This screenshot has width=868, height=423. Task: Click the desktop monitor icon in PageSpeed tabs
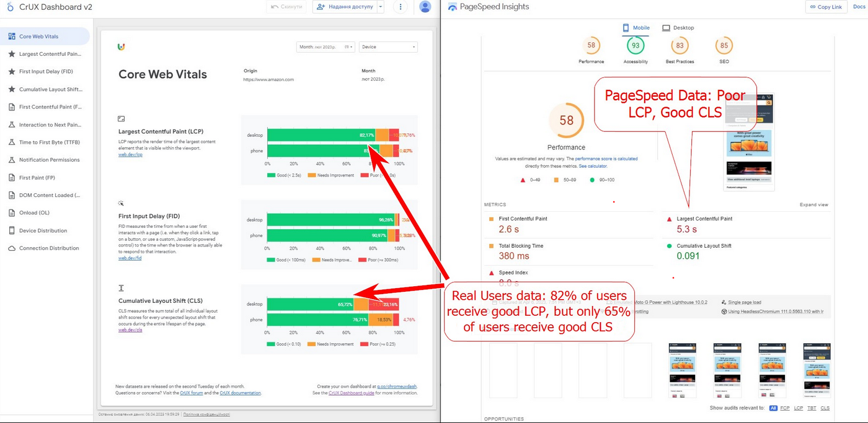coord(666,28)
